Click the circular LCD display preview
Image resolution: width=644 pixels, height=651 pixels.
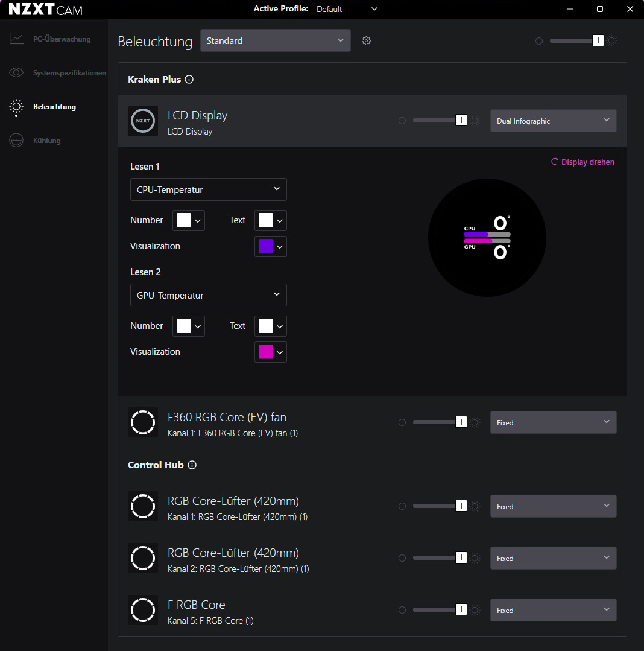click(487, 238)
